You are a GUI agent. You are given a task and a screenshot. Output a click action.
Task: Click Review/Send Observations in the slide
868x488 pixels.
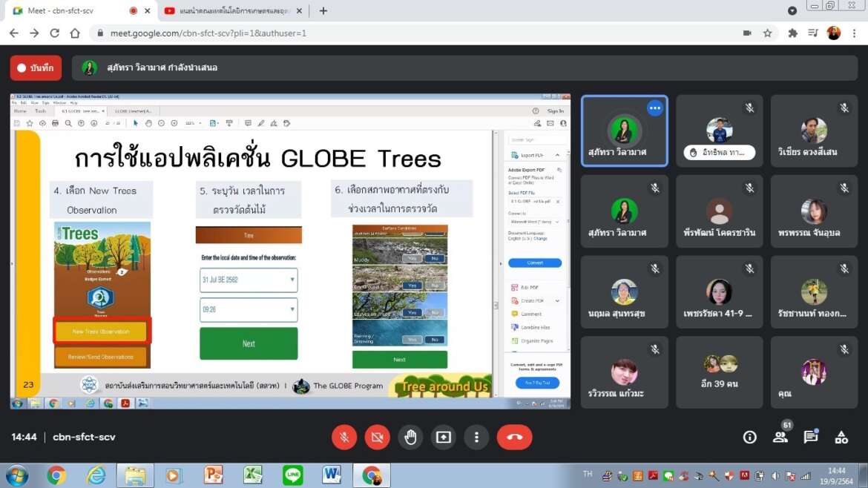(102, 357)
